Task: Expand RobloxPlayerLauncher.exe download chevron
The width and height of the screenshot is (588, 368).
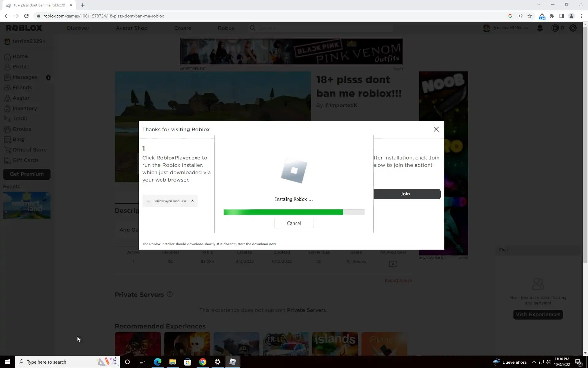Action: [193, 201]
